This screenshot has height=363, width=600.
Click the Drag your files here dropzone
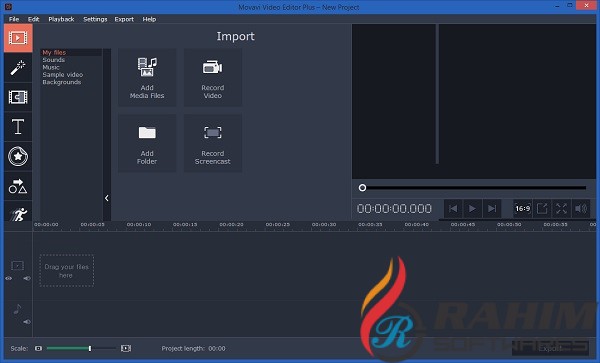coord(67,271)
